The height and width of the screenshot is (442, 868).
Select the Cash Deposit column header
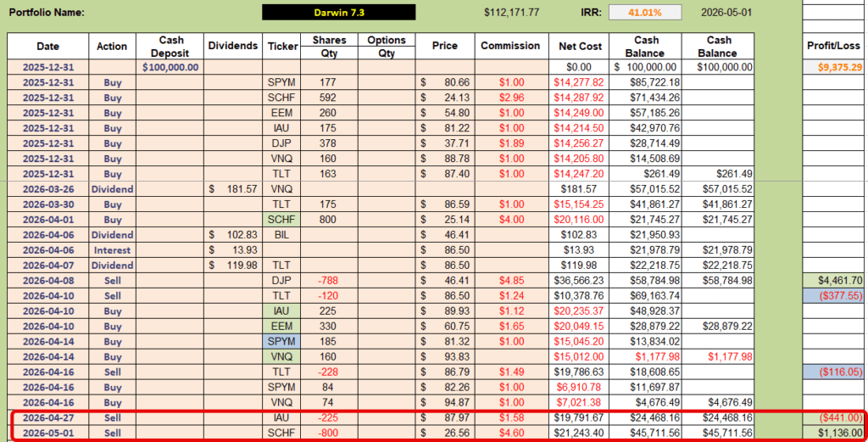(170, 46)
